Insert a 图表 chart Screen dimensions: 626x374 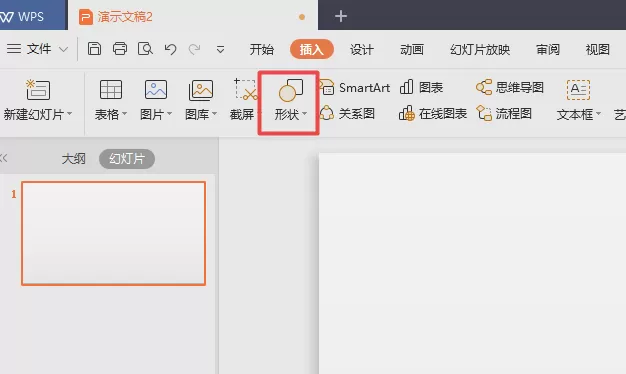pyautogui.click(x=421, y=87)
